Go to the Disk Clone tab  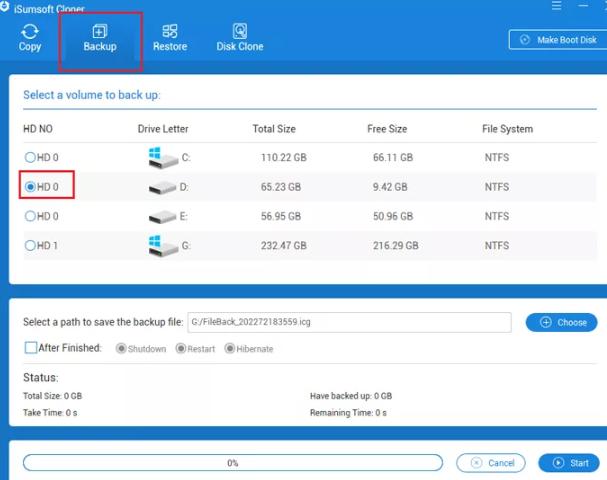(240, 38)
